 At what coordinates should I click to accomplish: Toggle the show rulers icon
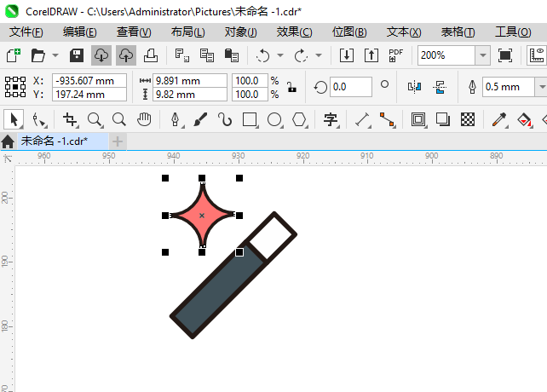[537, 55]
